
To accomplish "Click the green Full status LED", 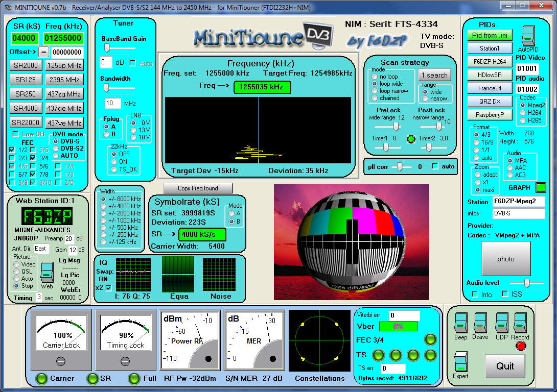I will point(134,379).
